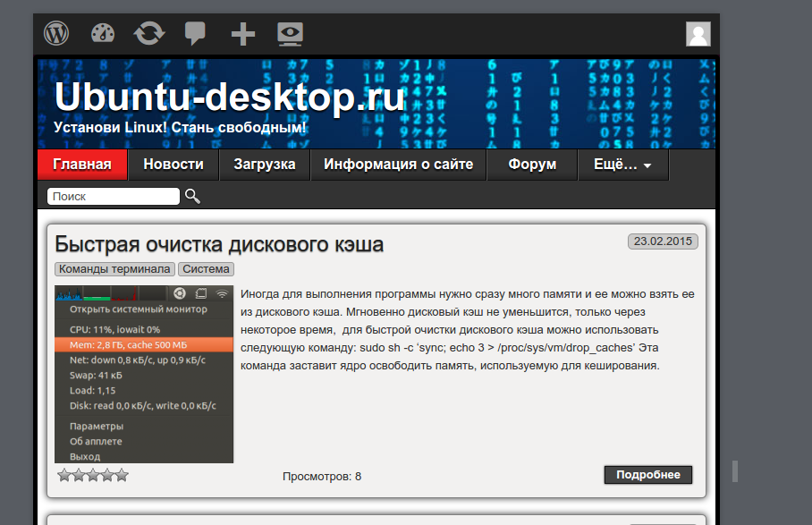
Task: Rate the article with the fifth star
Action: (x=122, y=476)
